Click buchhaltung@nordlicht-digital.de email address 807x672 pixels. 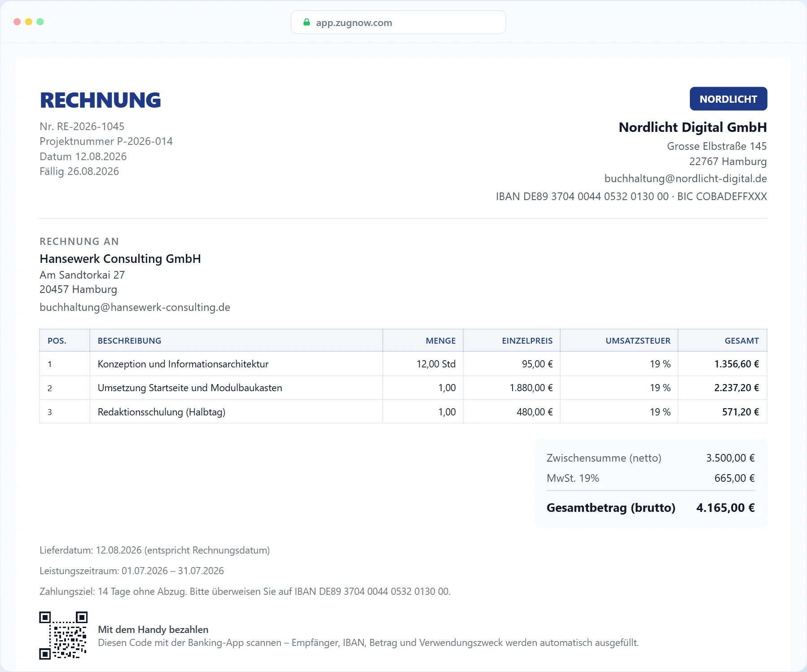point(685,179)
